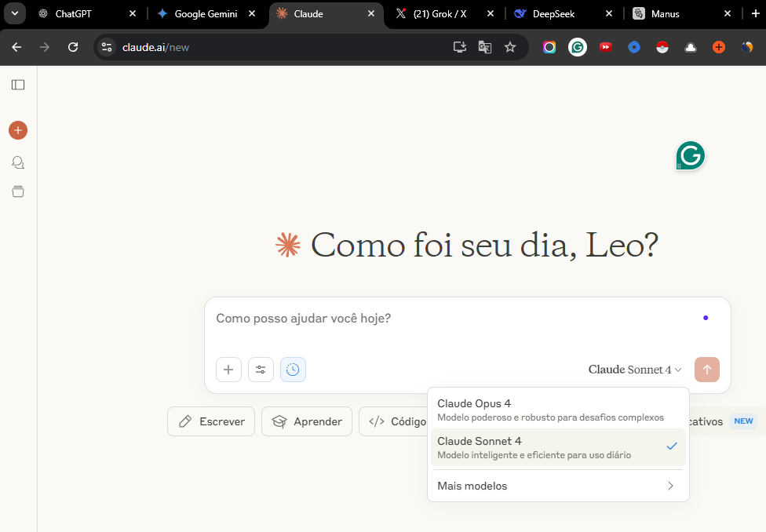The height and width of the screenshot is (532, 766).
Task: Choose Claude Sonnet 4 from model menu
Action: 558,447
